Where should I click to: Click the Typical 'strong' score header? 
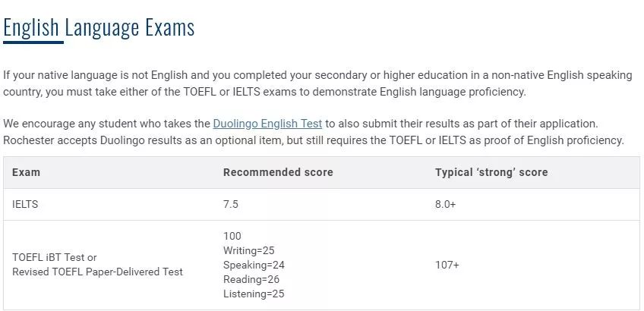491,173
